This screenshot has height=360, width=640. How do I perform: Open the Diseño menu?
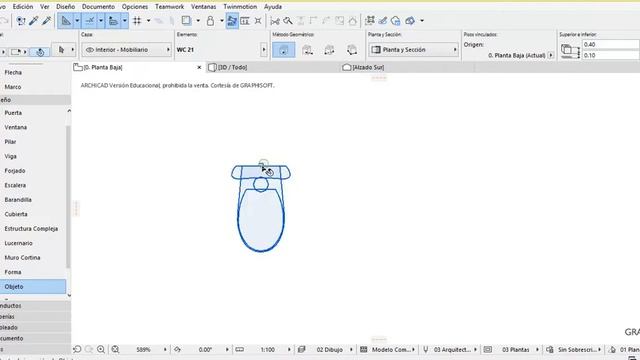[x=65, y=7]
